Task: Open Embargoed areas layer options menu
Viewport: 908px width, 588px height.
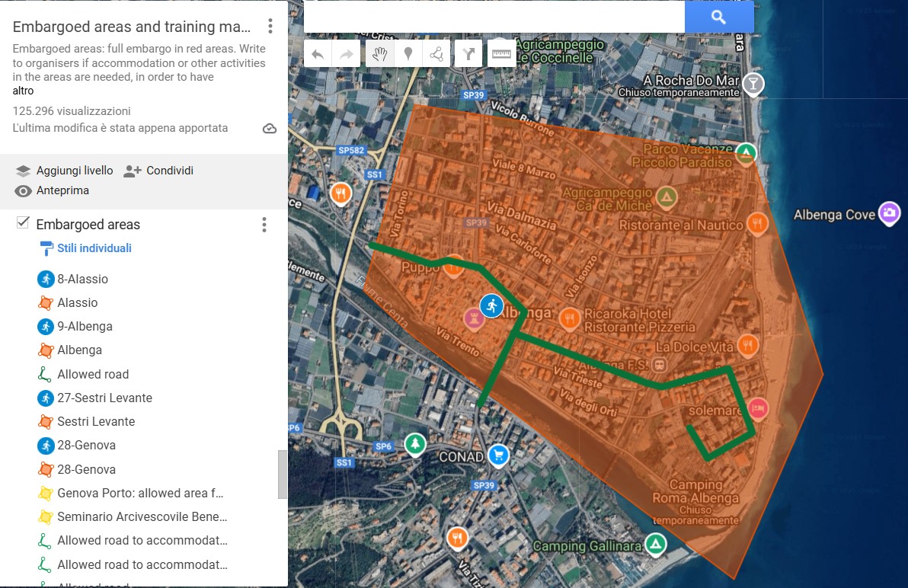Action: click(264, 225)
